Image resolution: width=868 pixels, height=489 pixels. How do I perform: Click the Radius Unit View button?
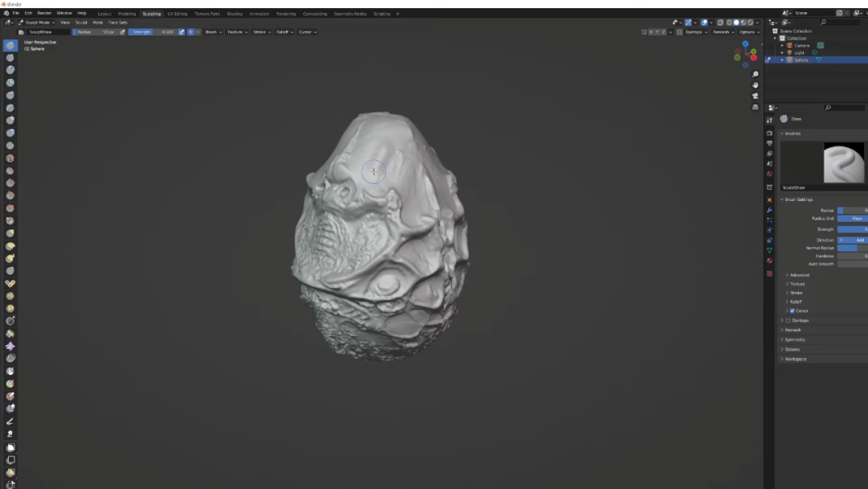pyautogui.click(x=853, y=219)
